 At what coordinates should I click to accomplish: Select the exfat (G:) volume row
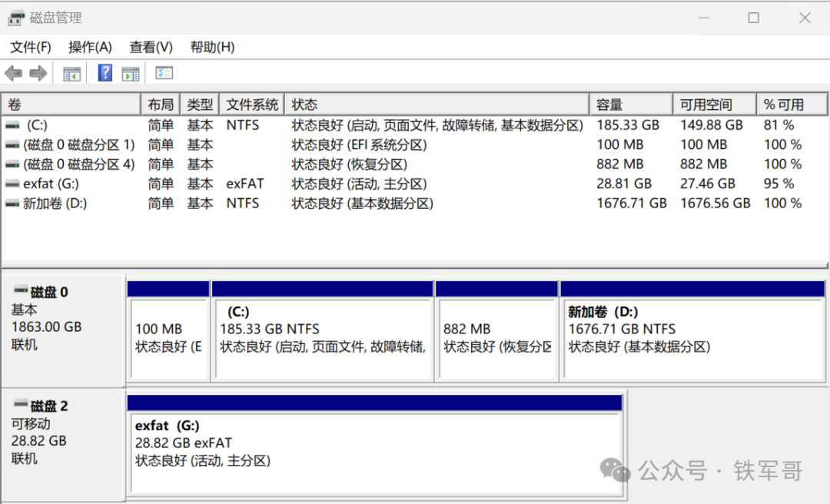(x=414, y=184)
